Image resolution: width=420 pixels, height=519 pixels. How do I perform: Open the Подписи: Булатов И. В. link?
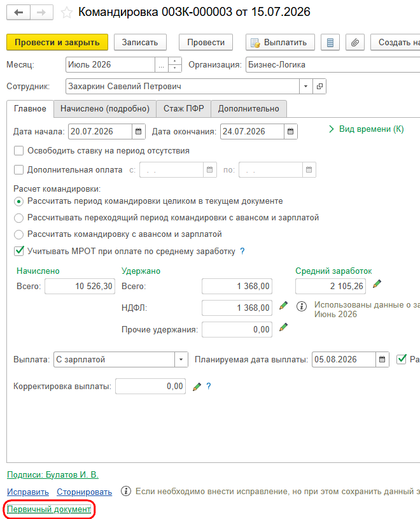(53, 474)
